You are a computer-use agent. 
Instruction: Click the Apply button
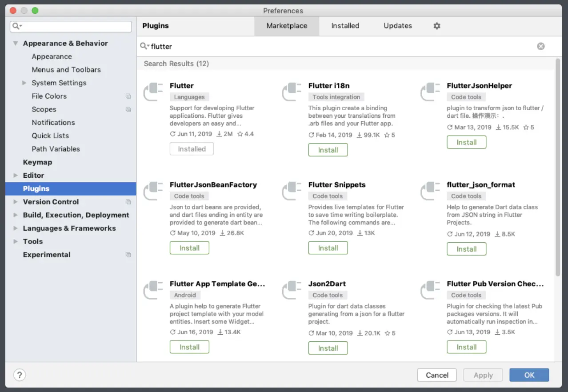(x=483, y=375)
